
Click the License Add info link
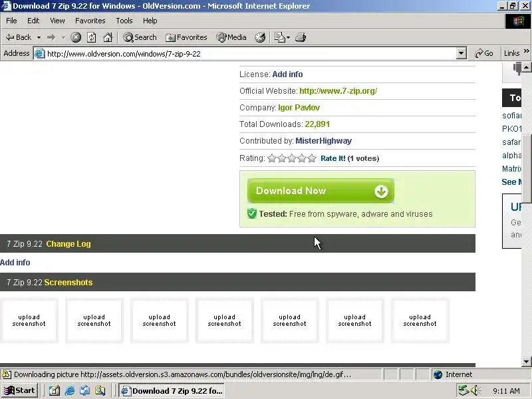[x=287, y=74]
